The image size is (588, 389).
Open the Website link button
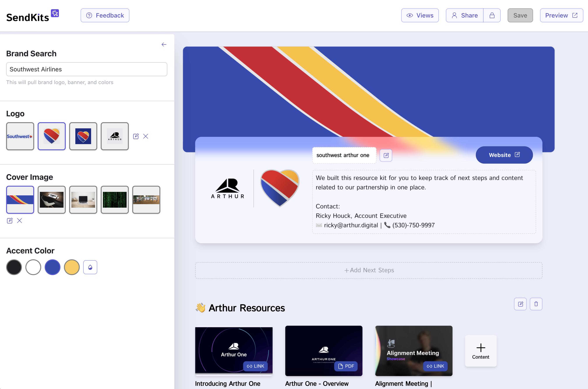(504, 155)
